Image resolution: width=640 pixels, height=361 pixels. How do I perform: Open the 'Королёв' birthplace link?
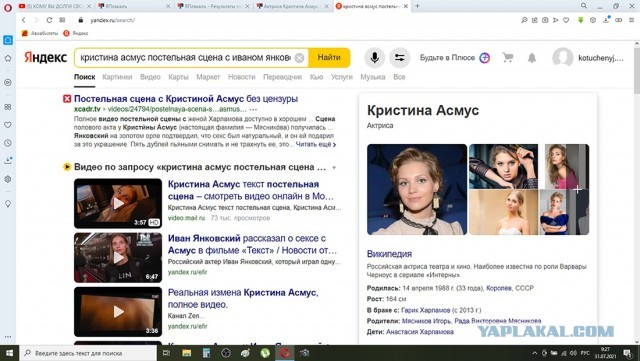click(499, 288)
